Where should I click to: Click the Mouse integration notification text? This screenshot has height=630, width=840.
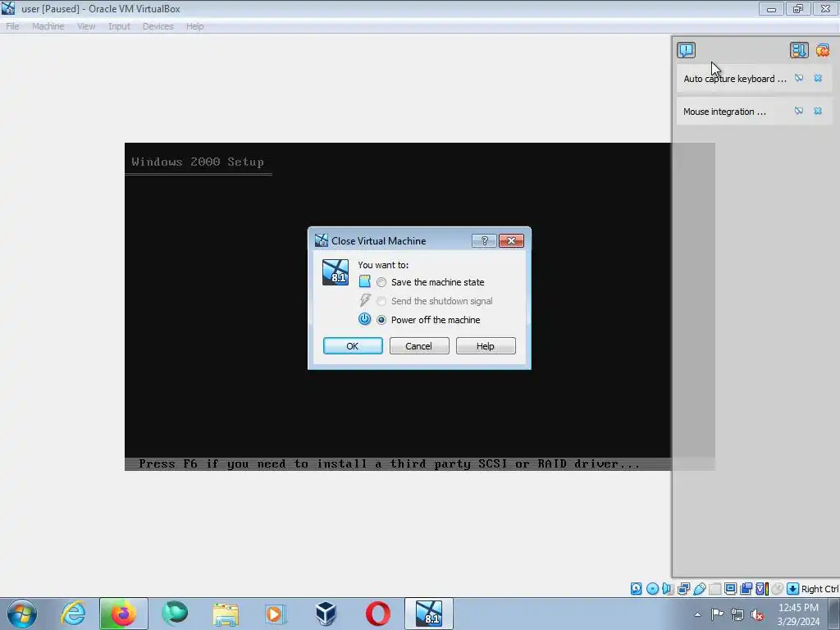coord(724,112)
